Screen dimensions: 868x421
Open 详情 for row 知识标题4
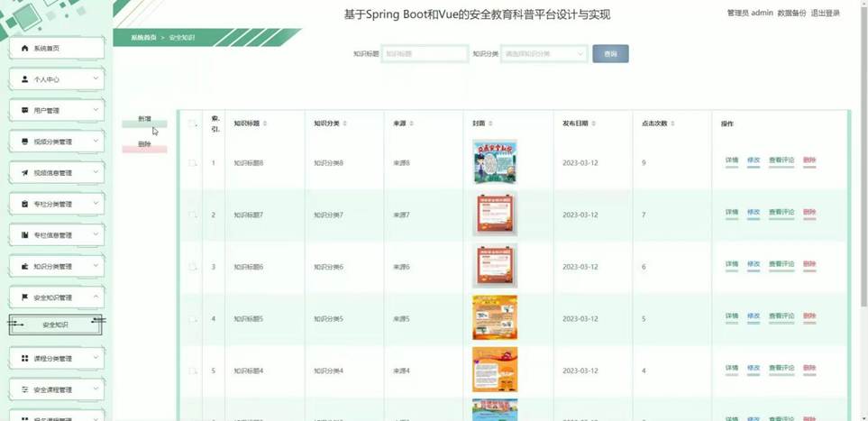click(x=732, y=369)
